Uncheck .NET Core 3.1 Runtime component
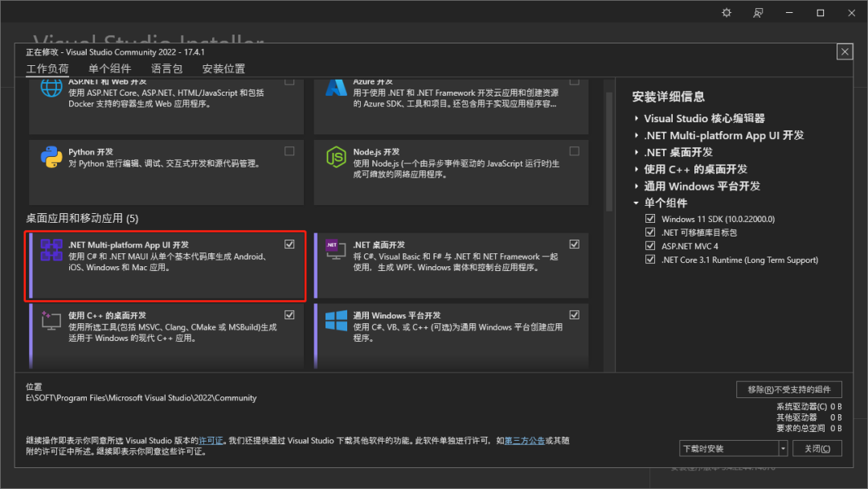Image resolution: width=868 pixels, height=489 pixels. (650, 259)
